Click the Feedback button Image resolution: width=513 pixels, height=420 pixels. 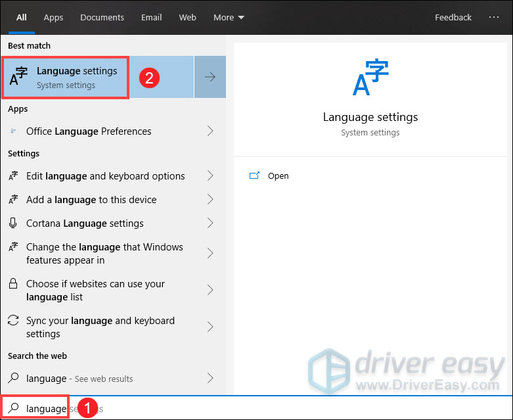[453, 17]
